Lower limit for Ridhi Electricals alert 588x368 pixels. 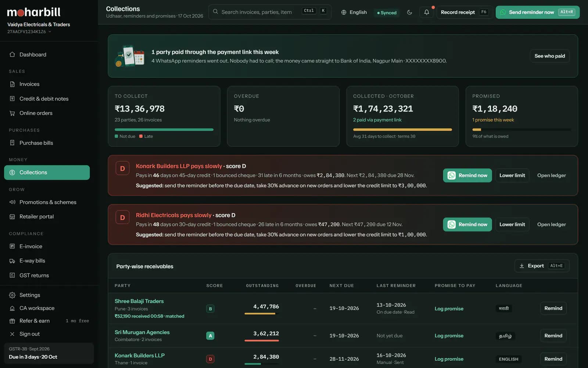[512, 224]
